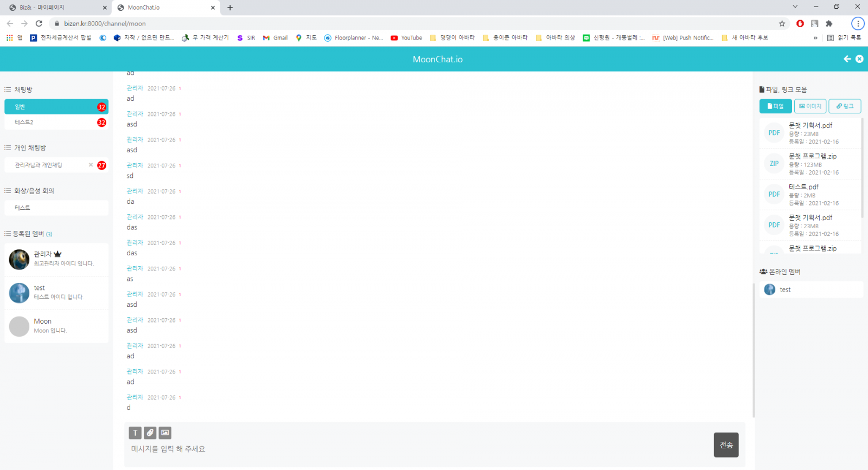Click the chat message scrollbar
Viewport: 868px width, 470px height.
[x=754, y=350]
